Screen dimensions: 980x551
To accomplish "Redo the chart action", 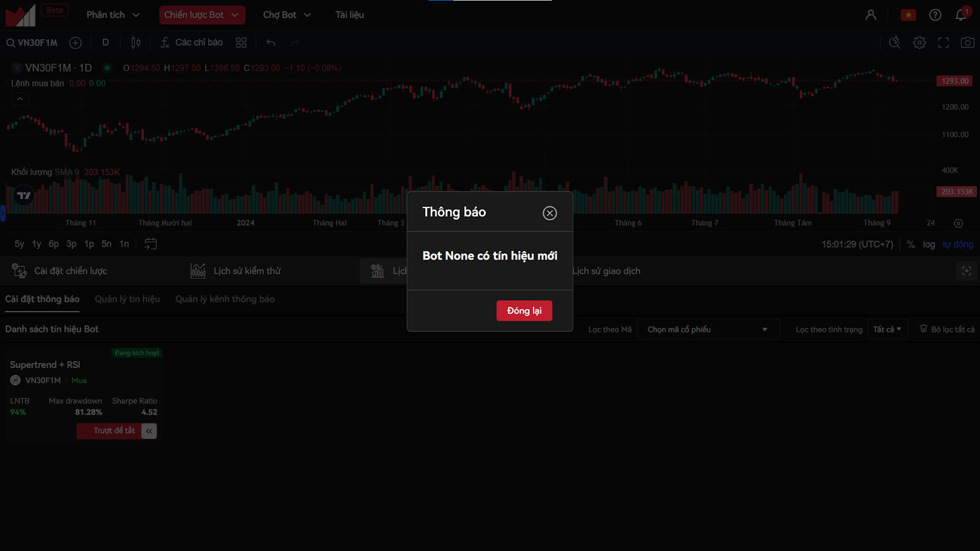I will pyautogui.click(x=295, y=42).
